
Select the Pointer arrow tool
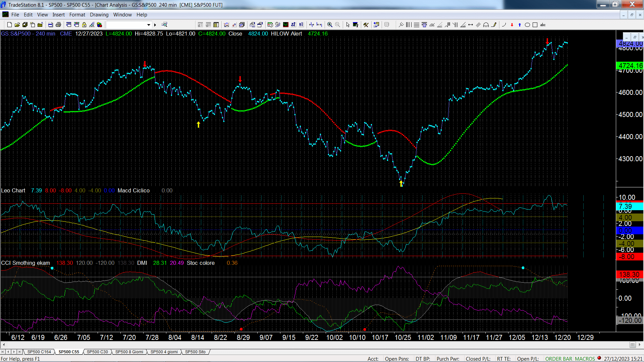(348, 25)
